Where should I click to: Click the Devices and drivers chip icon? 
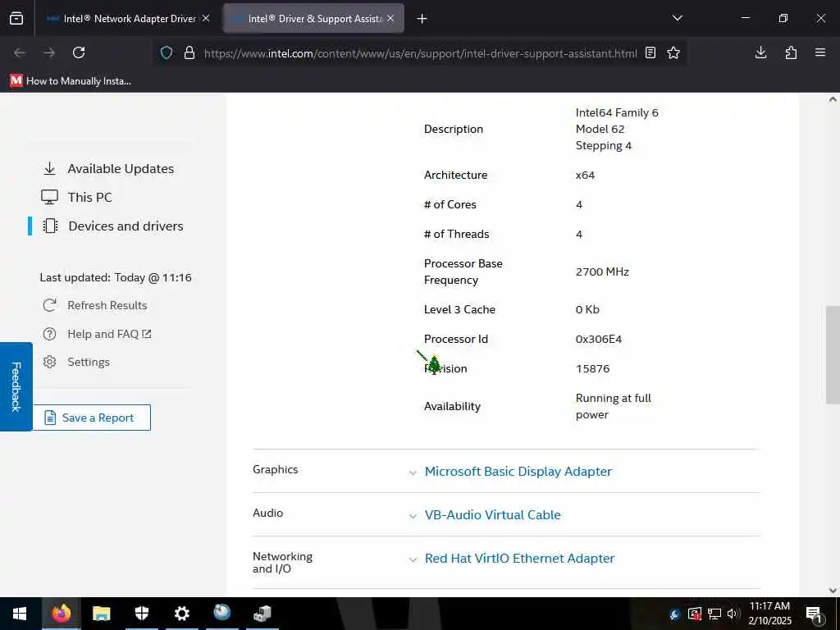50,226
